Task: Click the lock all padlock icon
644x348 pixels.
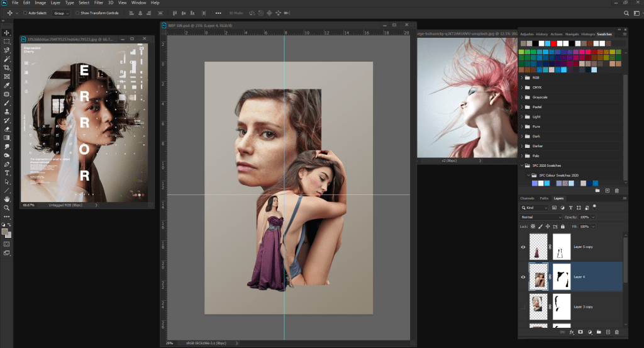Action: 564,226
